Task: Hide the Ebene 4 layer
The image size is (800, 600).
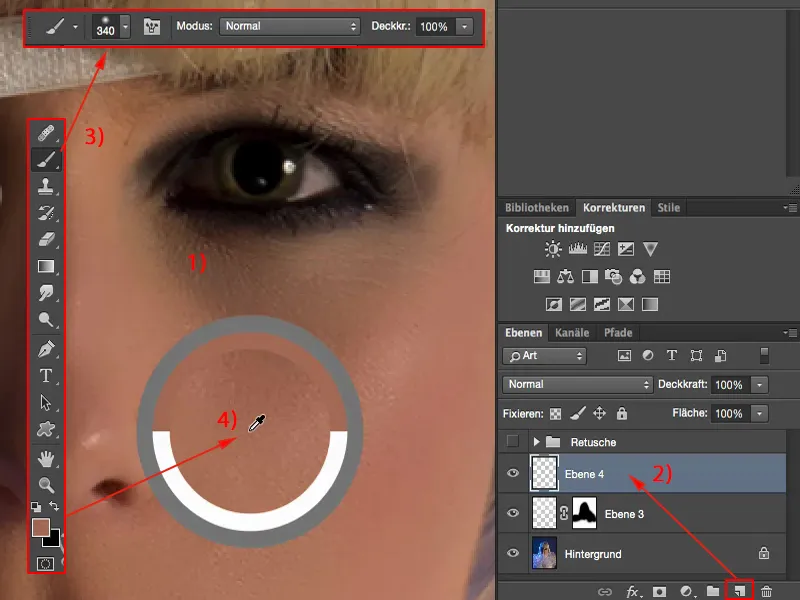Action: tap(513, 473)
